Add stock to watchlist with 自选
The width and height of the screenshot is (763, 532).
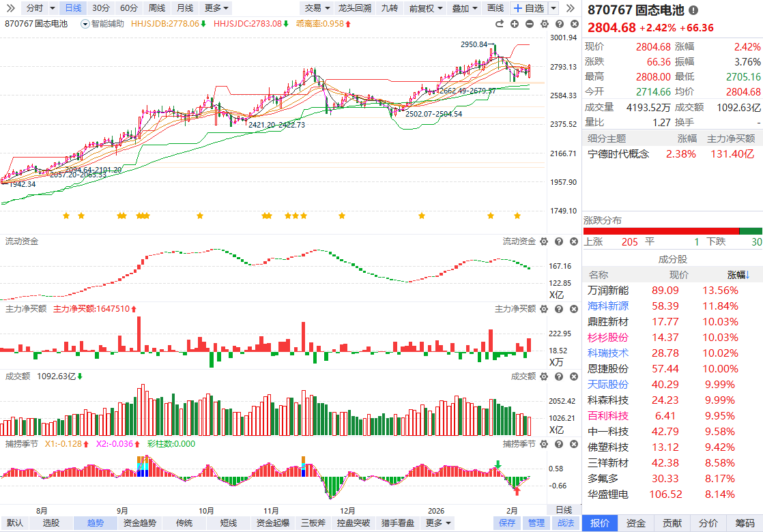click(x=530, y=8)
